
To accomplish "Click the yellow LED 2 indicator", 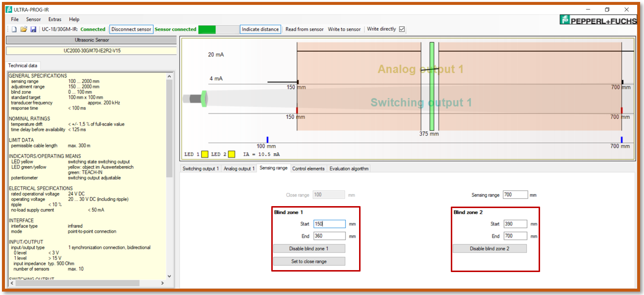I will coord(231,154).
